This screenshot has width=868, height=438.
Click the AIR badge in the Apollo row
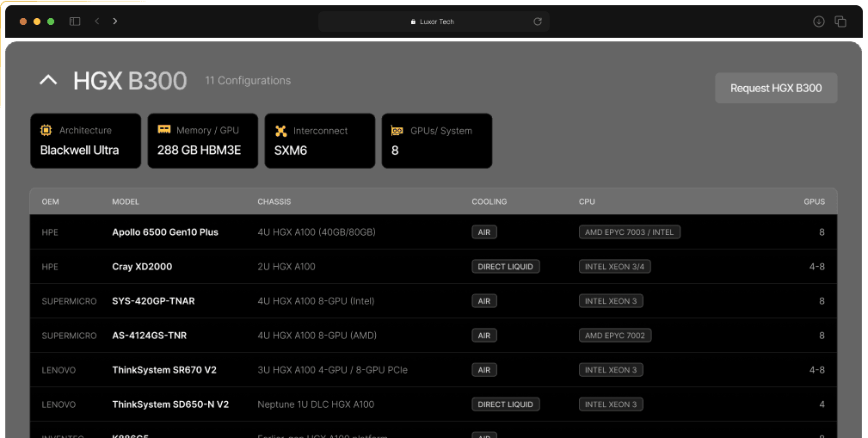(484, 232)
